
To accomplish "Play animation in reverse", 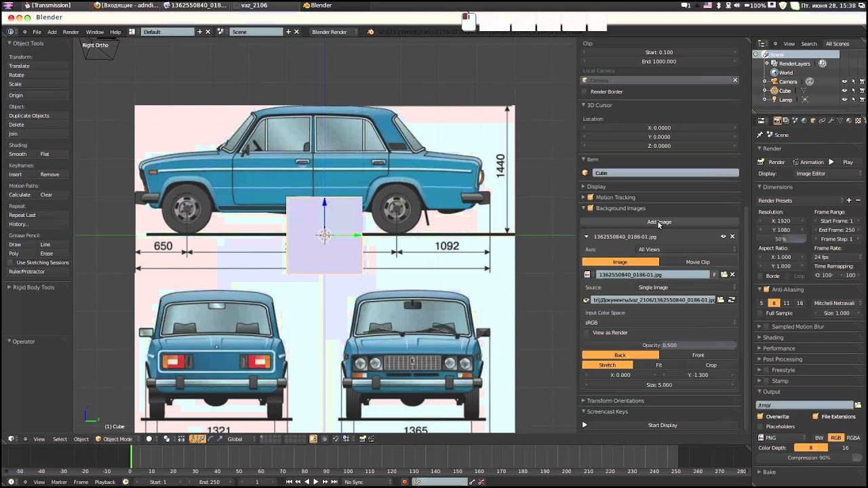I will click(x=307, y=482).
